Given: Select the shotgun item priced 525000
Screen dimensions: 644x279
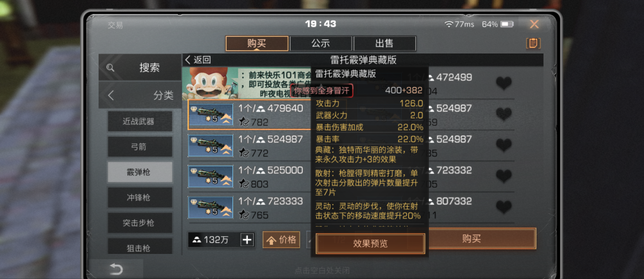Looking at the screenshot, I should (211, 177).
